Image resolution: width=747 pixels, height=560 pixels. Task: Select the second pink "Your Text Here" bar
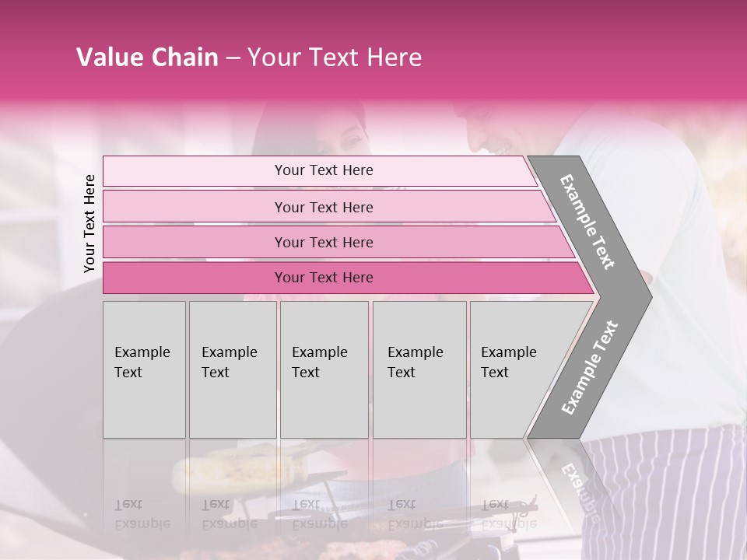323,207
